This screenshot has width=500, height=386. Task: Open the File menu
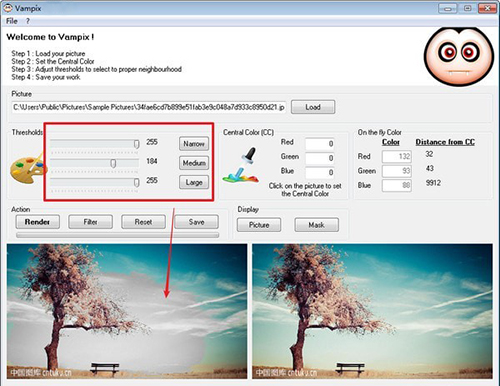pyautogui.click(x=12, y=21)
